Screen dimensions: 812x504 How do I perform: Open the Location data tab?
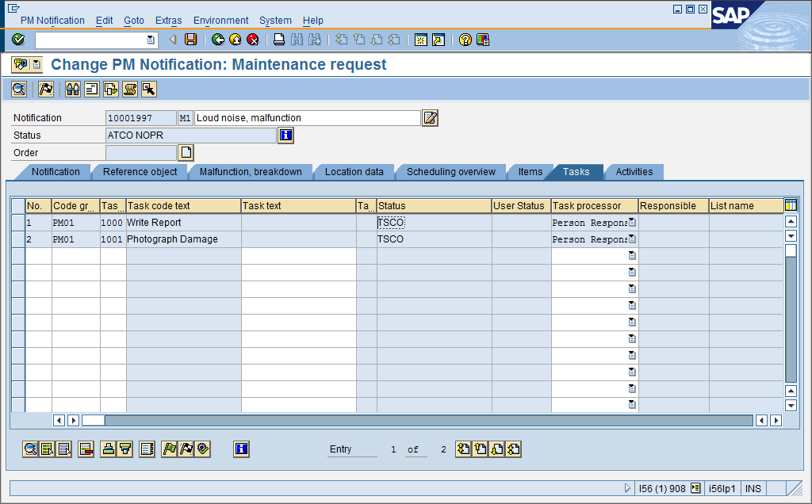[354, 172]
